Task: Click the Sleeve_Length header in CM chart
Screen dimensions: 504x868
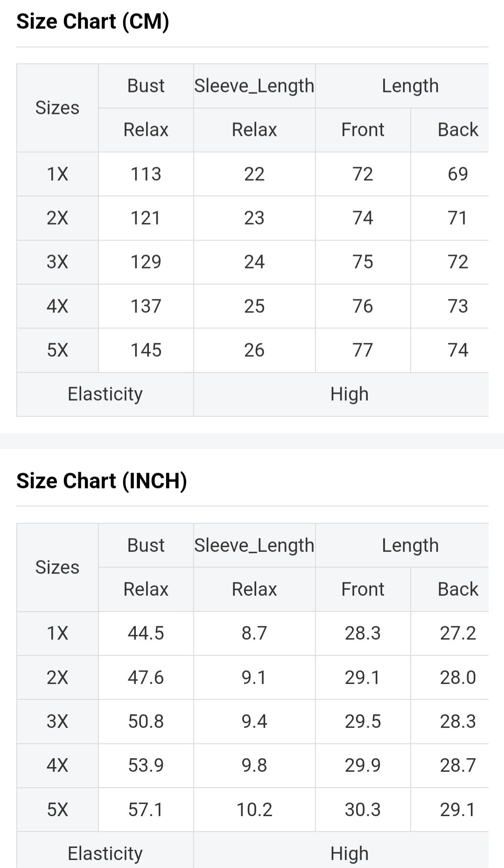Action: point(254,86)
